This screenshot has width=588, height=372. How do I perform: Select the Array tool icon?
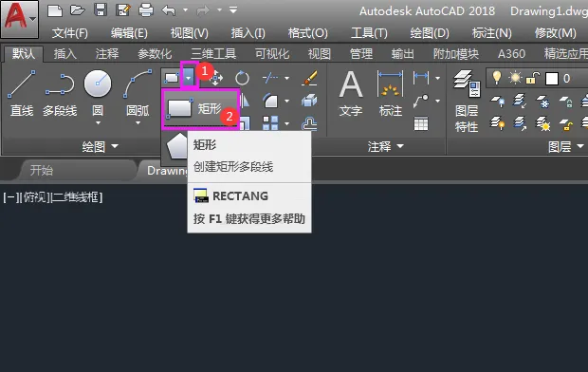pyautogui.click(x=270, y=122)
